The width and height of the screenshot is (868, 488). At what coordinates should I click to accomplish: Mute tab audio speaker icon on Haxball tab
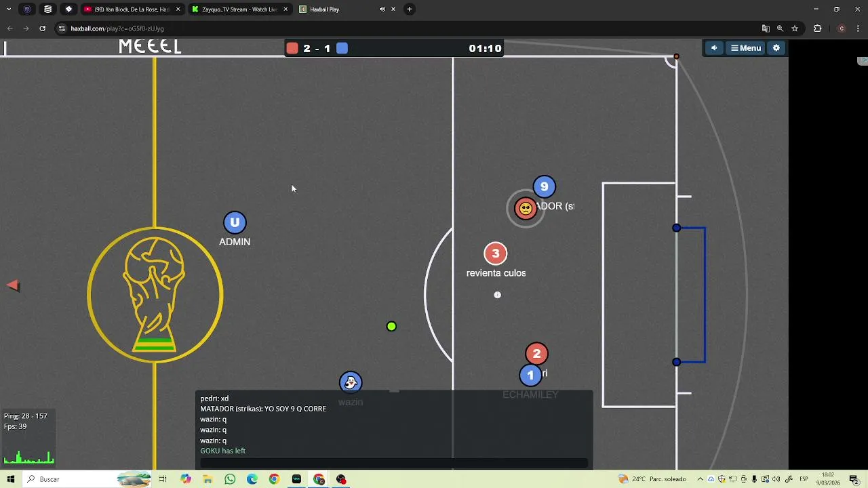(x=382, y=9)
